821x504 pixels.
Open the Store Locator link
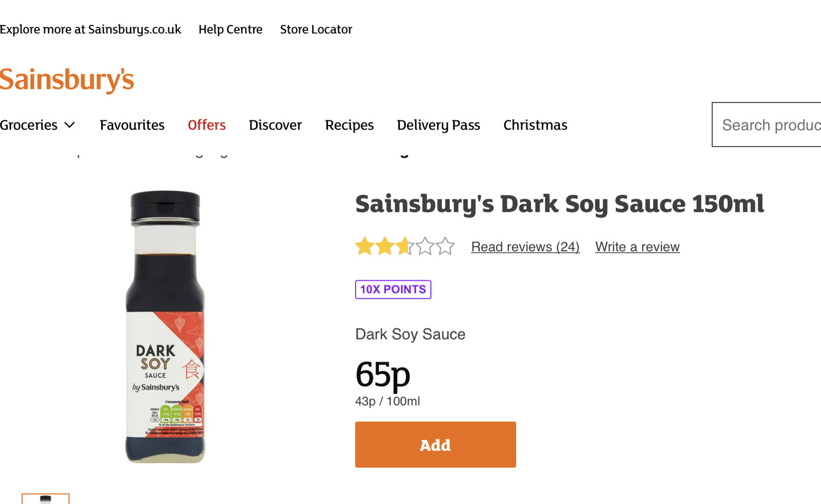tap(316, 30)
